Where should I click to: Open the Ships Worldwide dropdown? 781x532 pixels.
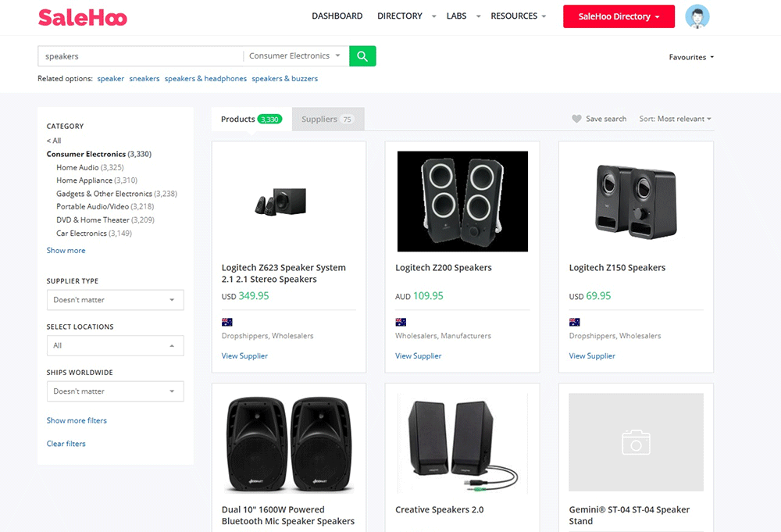pyautogui.click(x=115, y=391)
